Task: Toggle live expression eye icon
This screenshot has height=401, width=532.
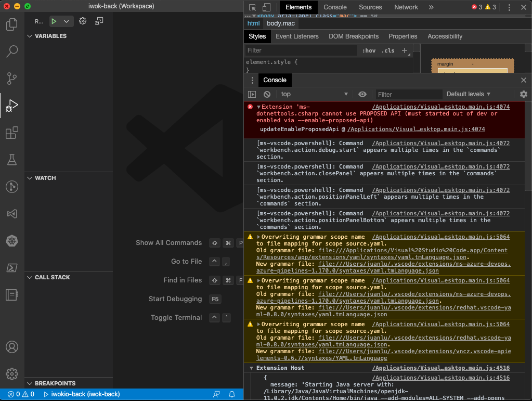Action: pyautogui.click(x=362, y=94)
